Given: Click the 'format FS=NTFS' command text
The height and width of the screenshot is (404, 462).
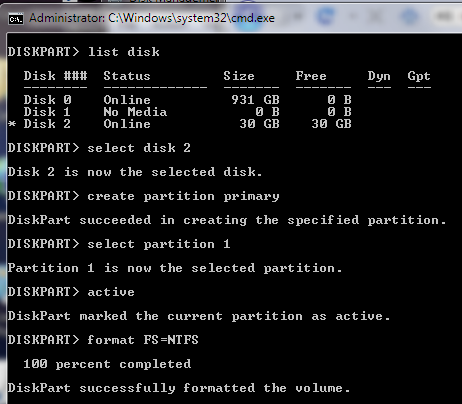Looking at the screenshot, I should [x=143, y=340].
